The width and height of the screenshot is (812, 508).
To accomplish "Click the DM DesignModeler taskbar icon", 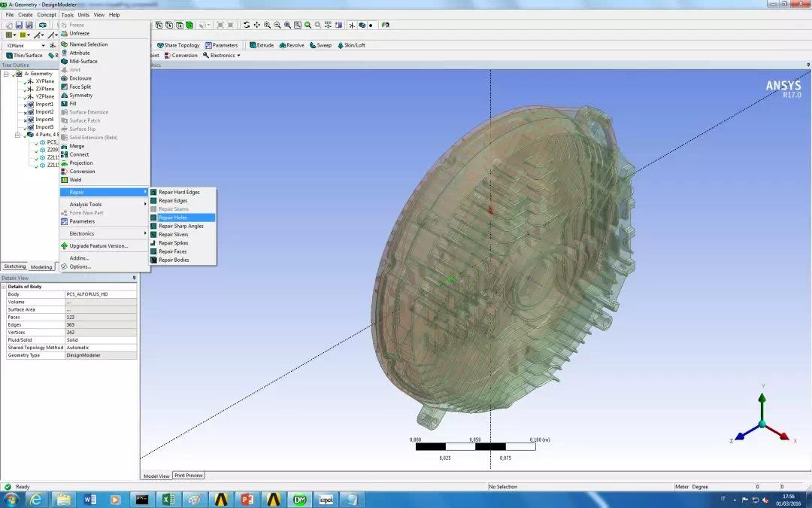I will point(299,499).
